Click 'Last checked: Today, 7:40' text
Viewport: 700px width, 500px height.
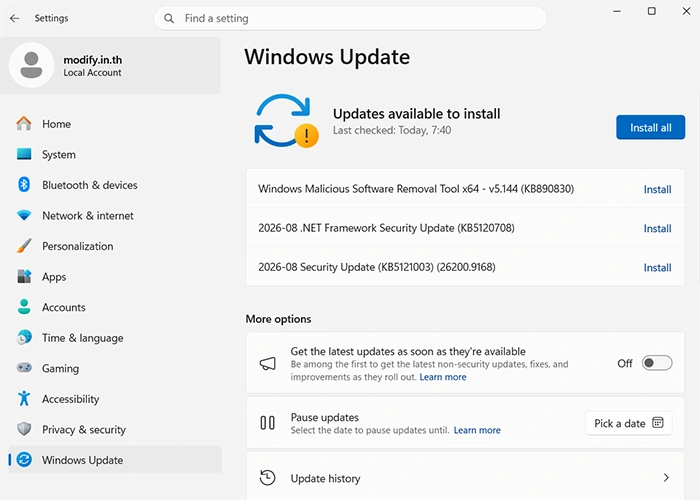[392, 130]
